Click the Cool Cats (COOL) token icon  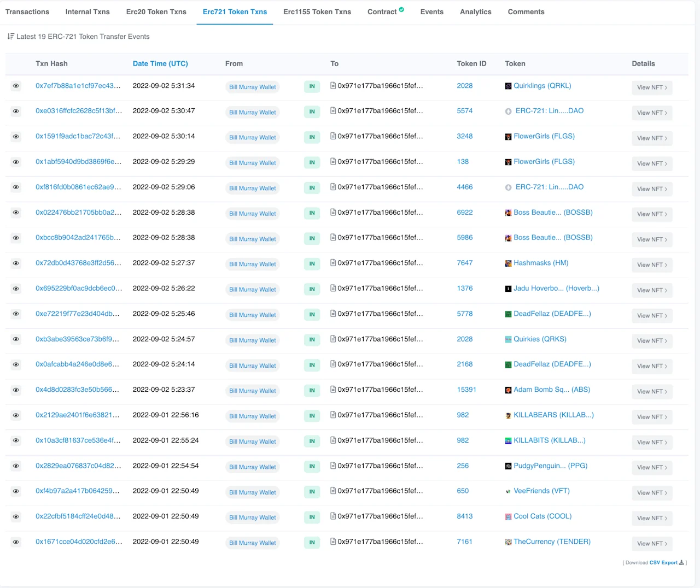[x=509, y=516]
